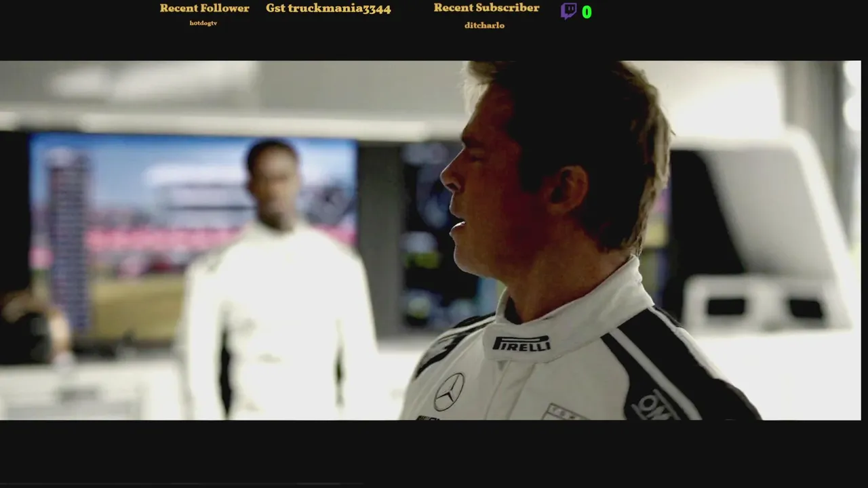Click follower name hotdogtv

point(203,23)
